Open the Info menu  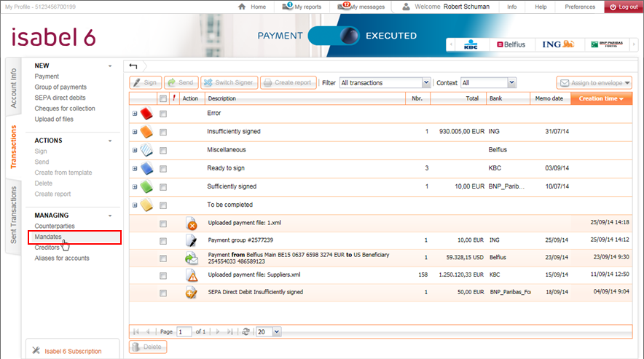click(511, 7)
